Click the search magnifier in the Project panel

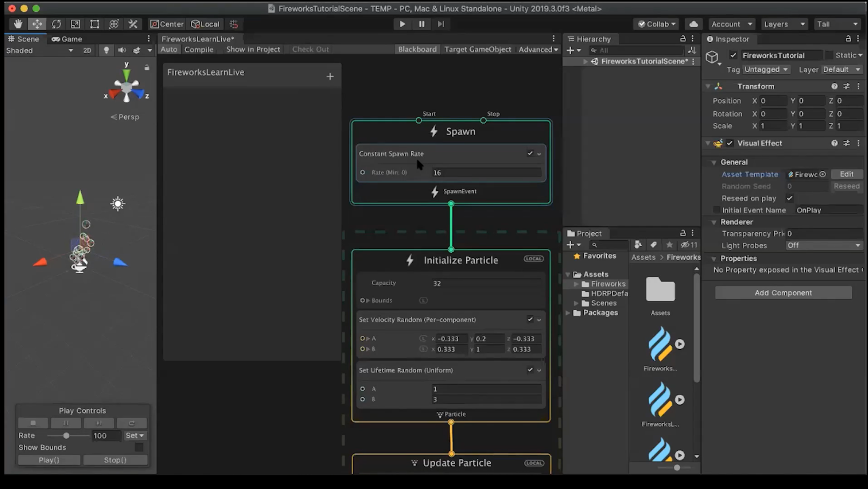tap(594, 244)
